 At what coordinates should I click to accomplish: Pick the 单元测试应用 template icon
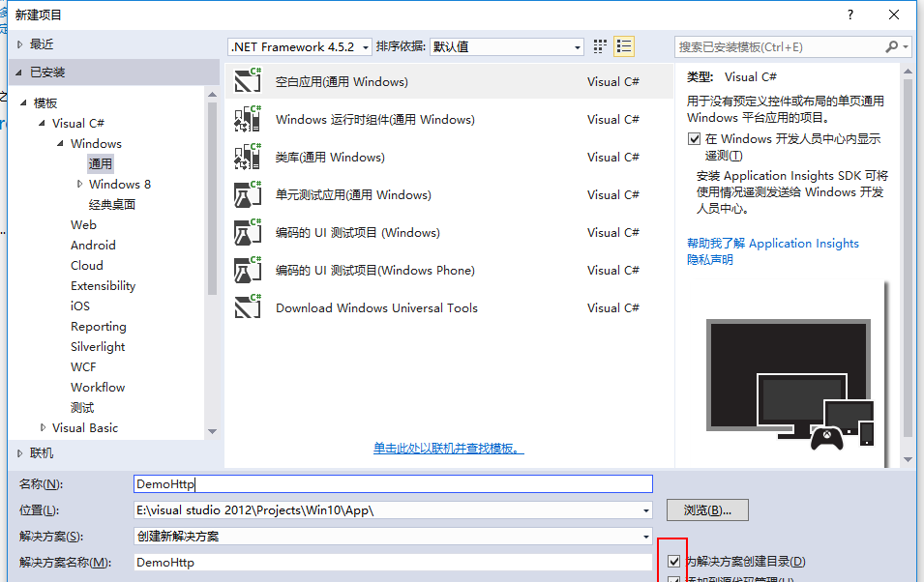coord(248,193)
